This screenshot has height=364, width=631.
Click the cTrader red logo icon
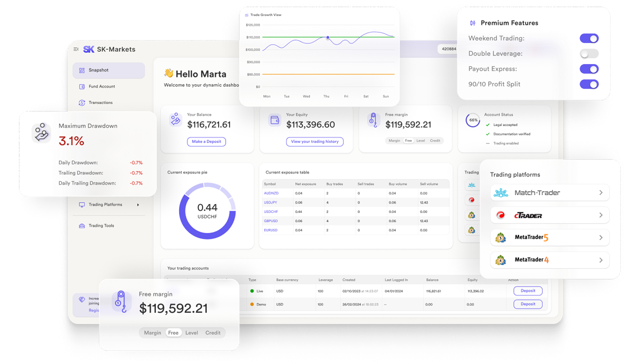(x=500, y=215)
